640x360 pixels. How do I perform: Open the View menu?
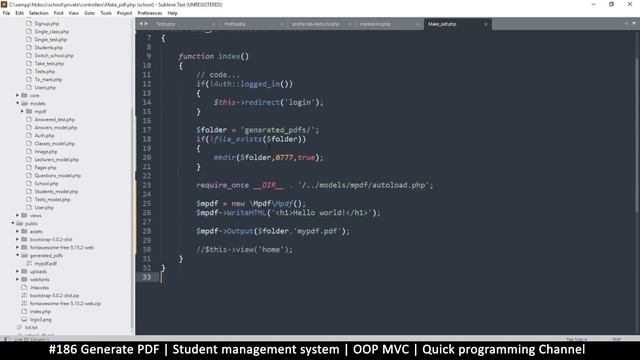73,13
